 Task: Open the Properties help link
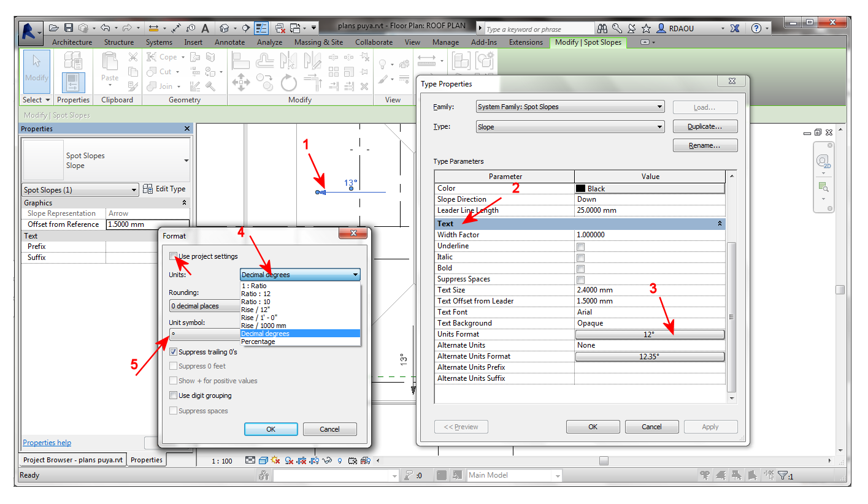pyautogui.click(x=47, y=443)
